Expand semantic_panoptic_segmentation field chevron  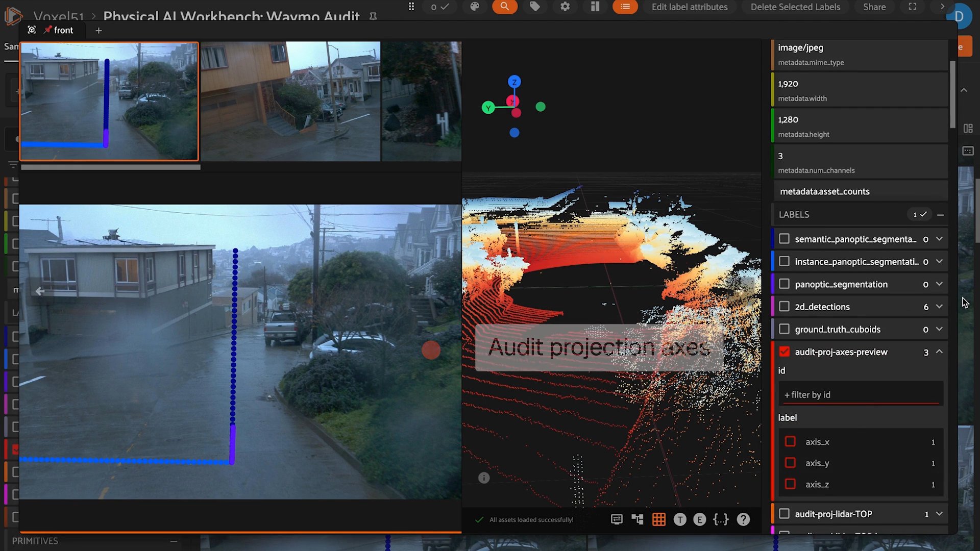click(x=939, y=239)
